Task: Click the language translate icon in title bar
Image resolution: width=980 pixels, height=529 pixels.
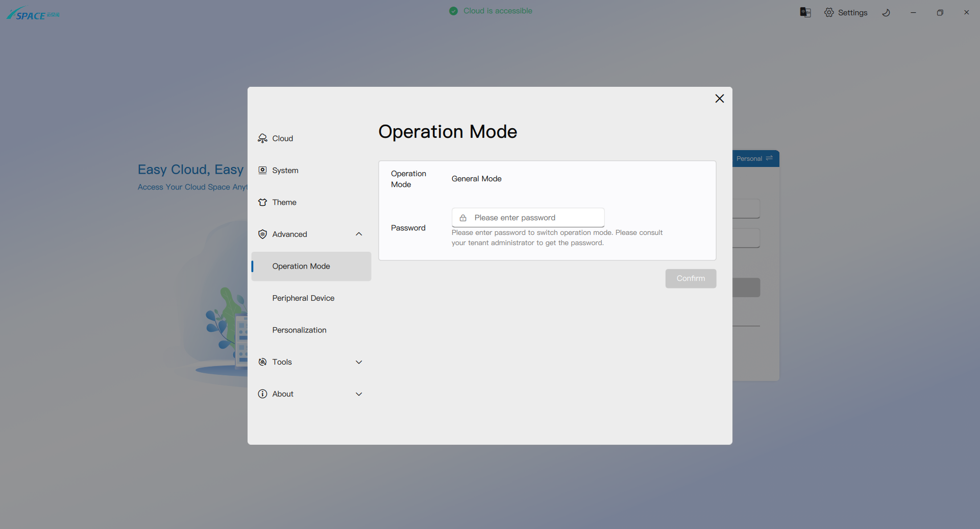Action: coord(805,13)
